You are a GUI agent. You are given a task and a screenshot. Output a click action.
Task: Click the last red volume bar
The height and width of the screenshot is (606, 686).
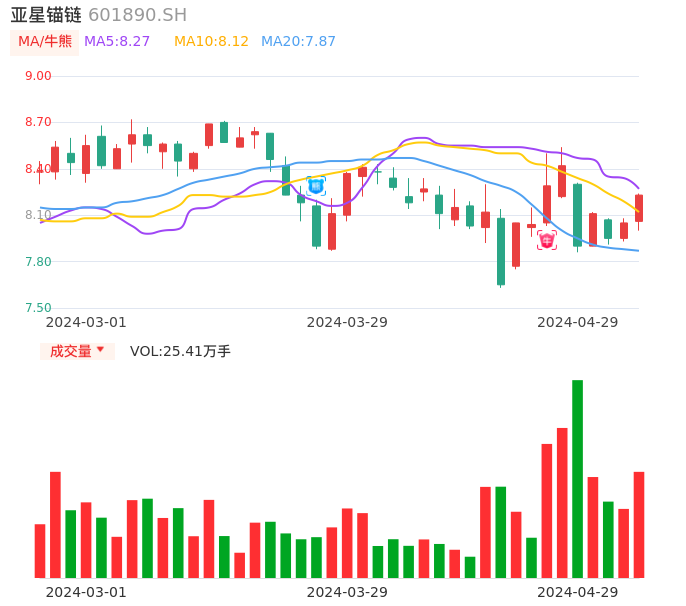coord(638,524)
